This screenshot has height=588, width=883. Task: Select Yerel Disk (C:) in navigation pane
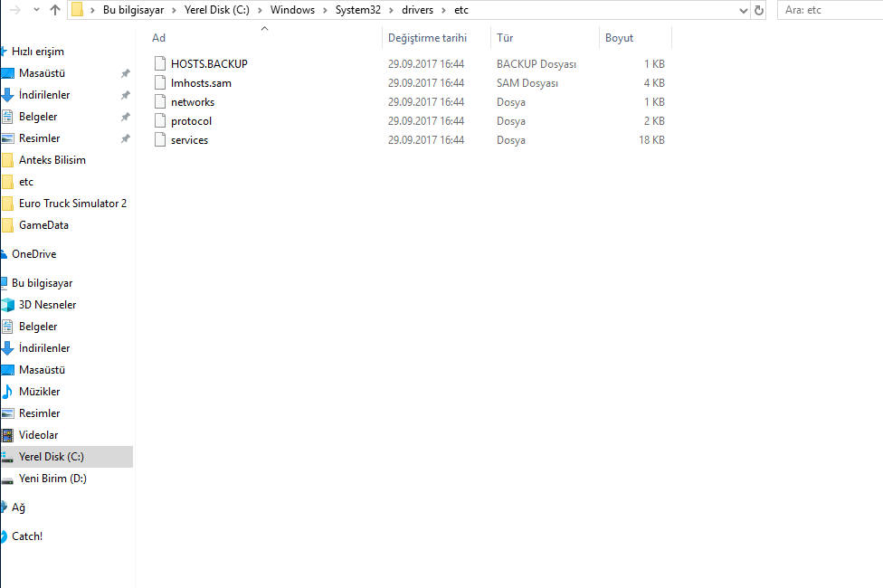point(52,457)
